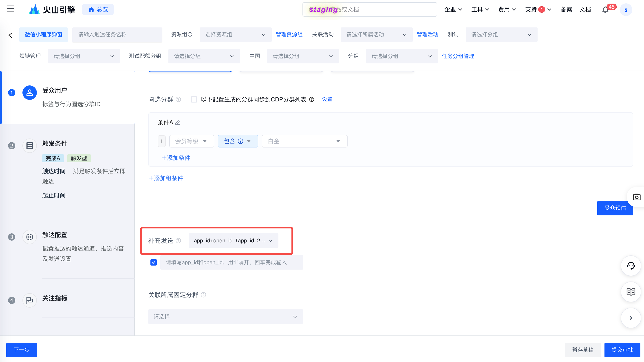Go to 文档 page
Screen dimensions: 644x362
tap(585, 9)
